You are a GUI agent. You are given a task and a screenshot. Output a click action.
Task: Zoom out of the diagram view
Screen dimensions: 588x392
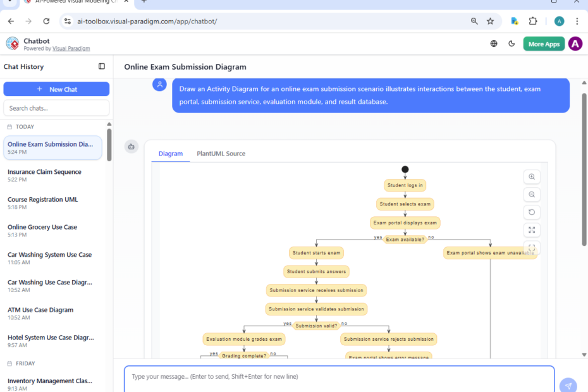[532, 194]
